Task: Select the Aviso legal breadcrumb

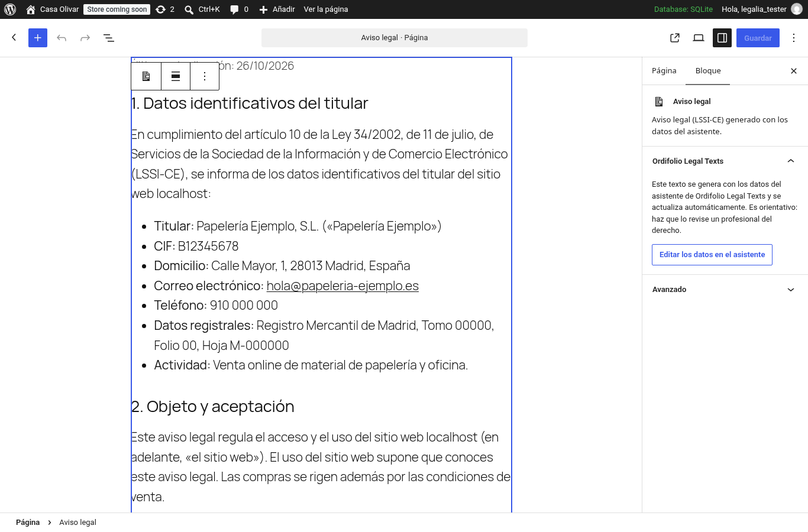Action: coord(77,523)
